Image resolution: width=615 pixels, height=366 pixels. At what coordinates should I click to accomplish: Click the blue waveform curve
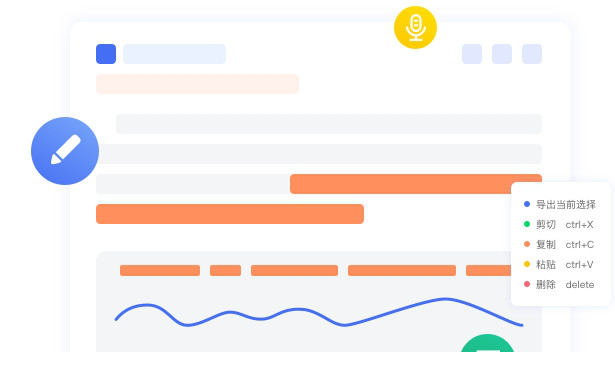[x=318, y=313]
